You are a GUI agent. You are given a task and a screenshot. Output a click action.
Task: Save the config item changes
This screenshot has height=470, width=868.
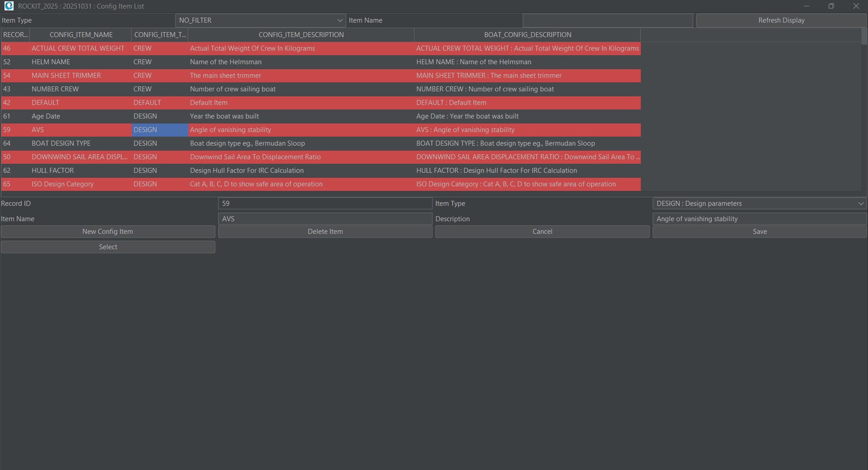click(759, 232)
